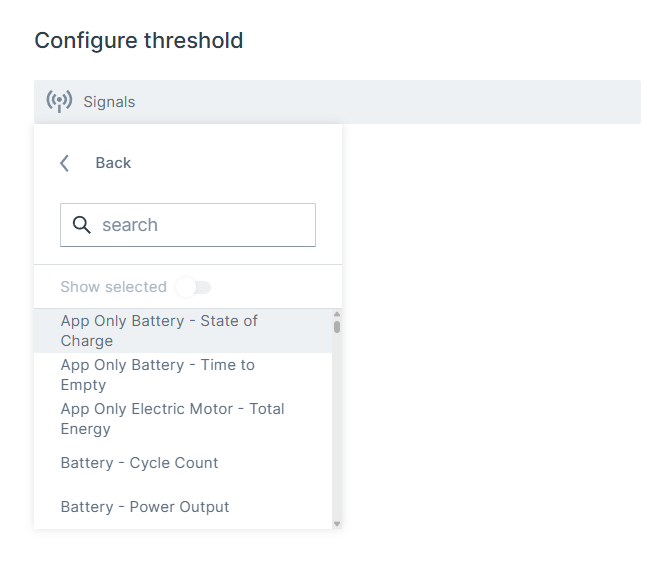Collapse the Signals dropdown header bar
Image resolution: width=647 pixels, height=565 pixels.
340,102
